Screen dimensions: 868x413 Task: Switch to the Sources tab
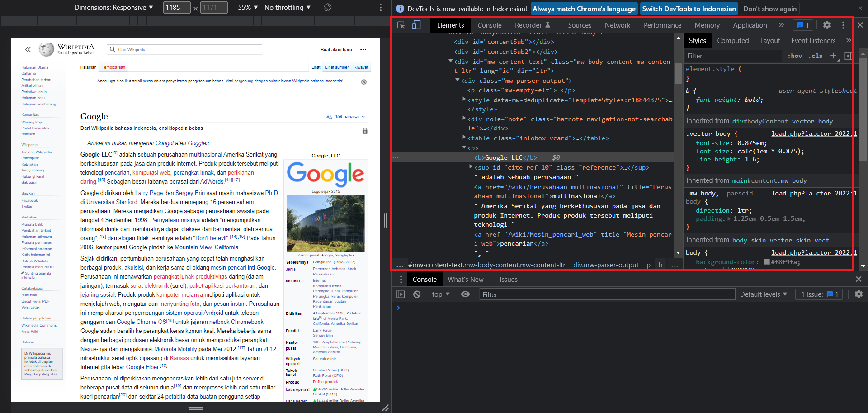click(580, 25)
